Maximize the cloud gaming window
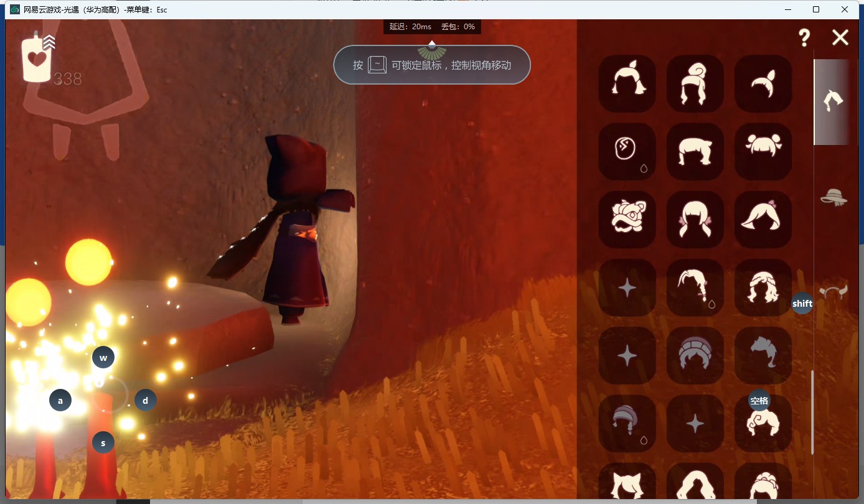The image size is (864, 504). (816, 9)
